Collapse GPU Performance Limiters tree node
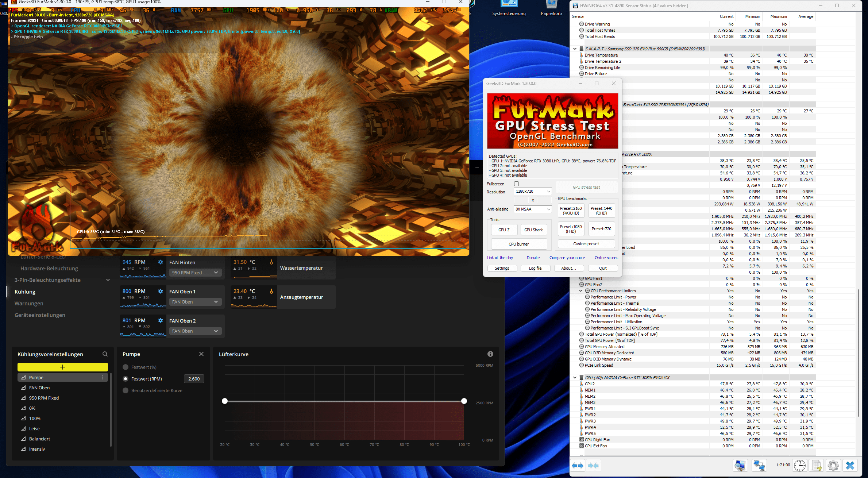The image size is (868, 478). tap(581, 291)
